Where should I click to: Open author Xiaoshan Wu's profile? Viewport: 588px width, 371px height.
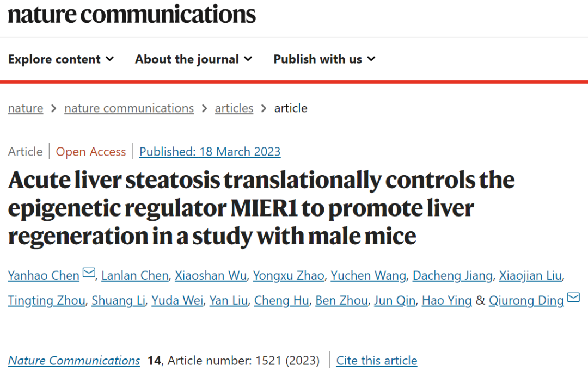[211, 275]
